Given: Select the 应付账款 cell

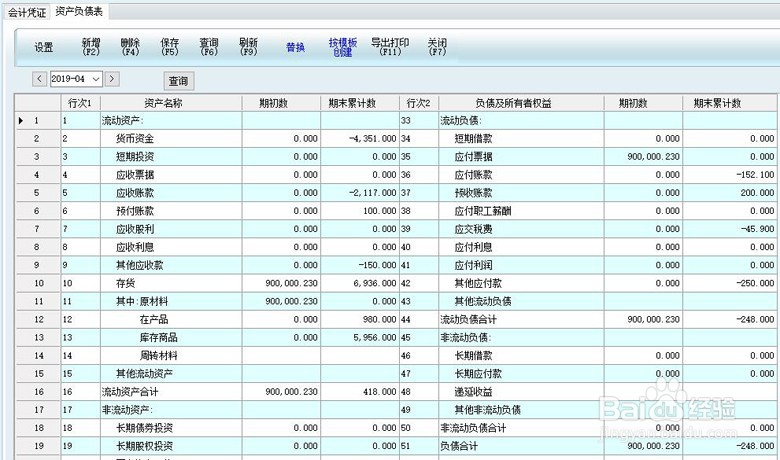Looking at the screenshot, I should click(521, 175).
